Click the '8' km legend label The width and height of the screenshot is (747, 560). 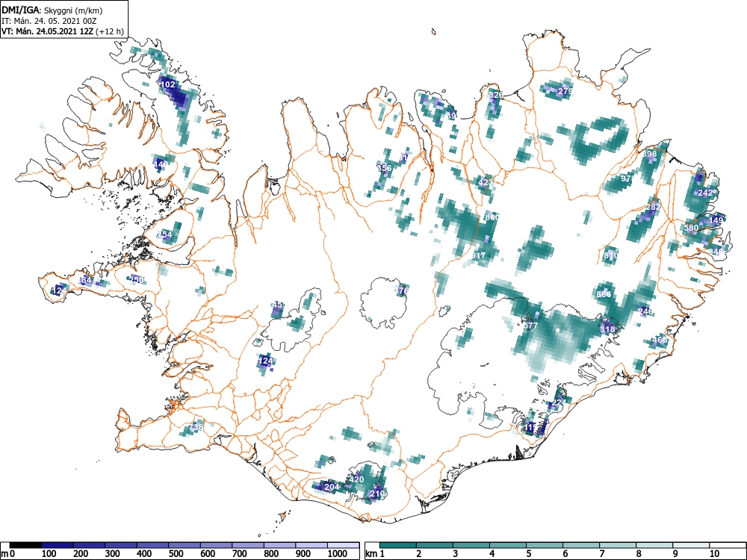[639, 554]
